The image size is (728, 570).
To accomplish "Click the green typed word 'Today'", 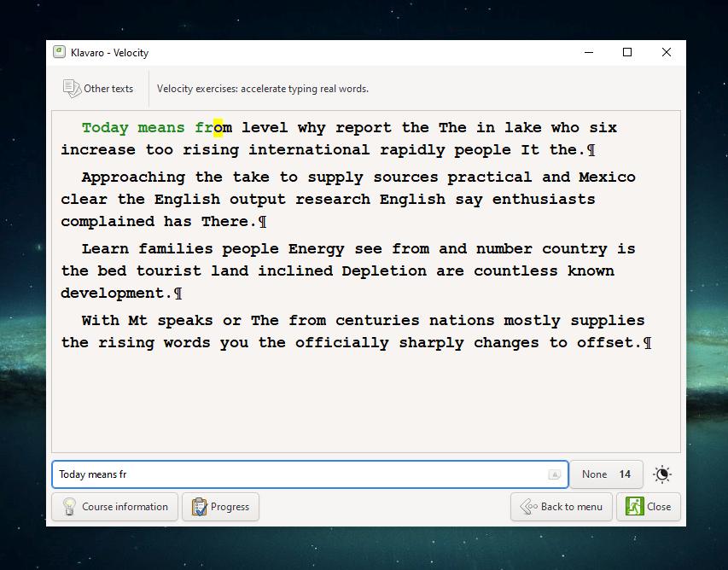I will coord(105,128).
